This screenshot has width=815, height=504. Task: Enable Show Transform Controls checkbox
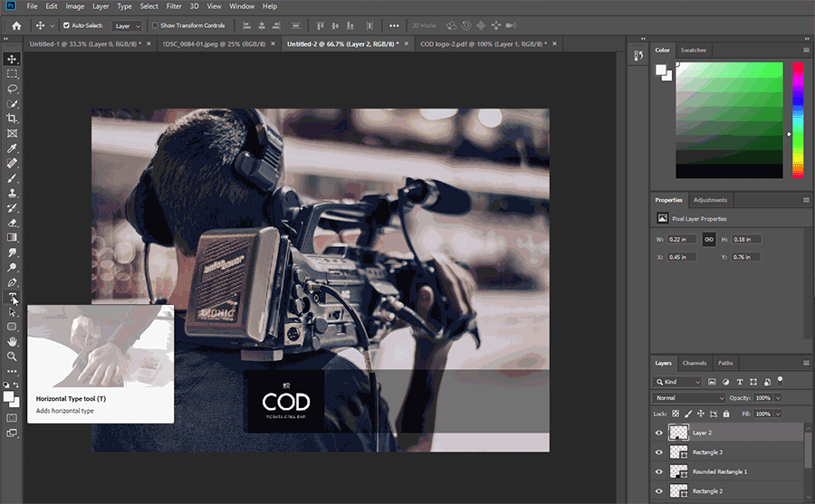pyautogui.click(x=155, y=25)
